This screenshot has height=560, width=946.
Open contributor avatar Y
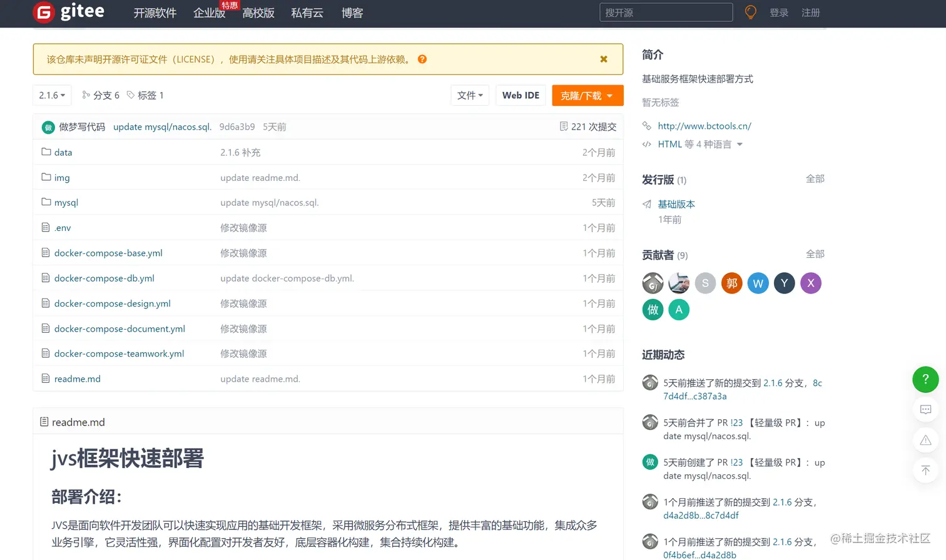784,283
